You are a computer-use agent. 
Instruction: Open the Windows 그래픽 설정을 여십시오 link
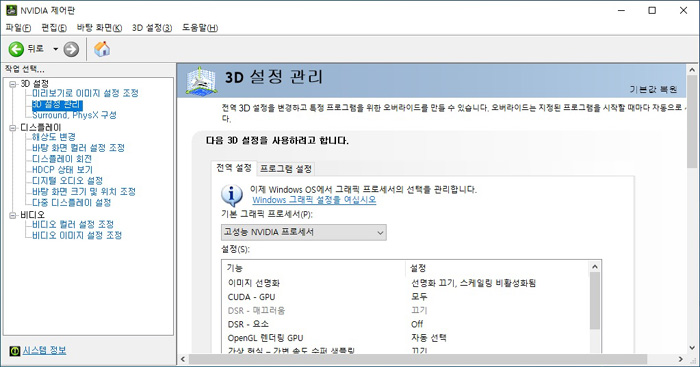click(x=314, y=200)
